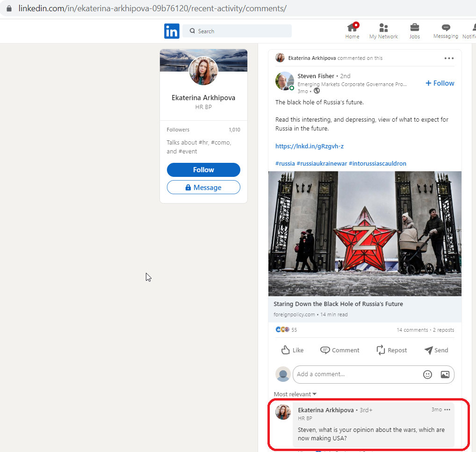Click Steven Fisher's profile photo
This screenshot has width=476, height=452.
click(284, 81)
